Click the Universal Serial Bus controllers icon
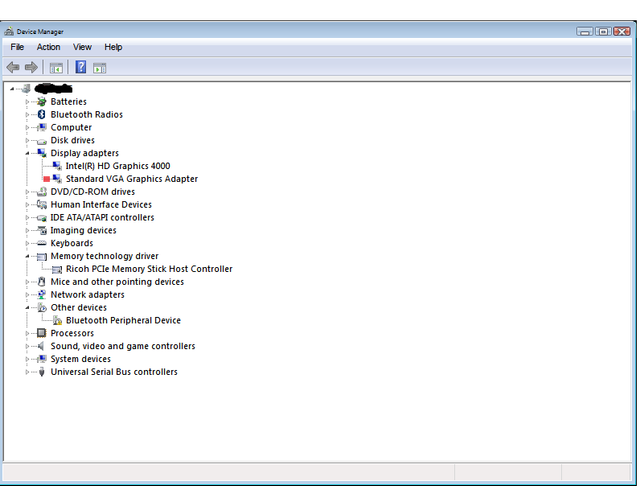Image resolution: width=640 pixels, height=486 pixels. pos(42,372)
